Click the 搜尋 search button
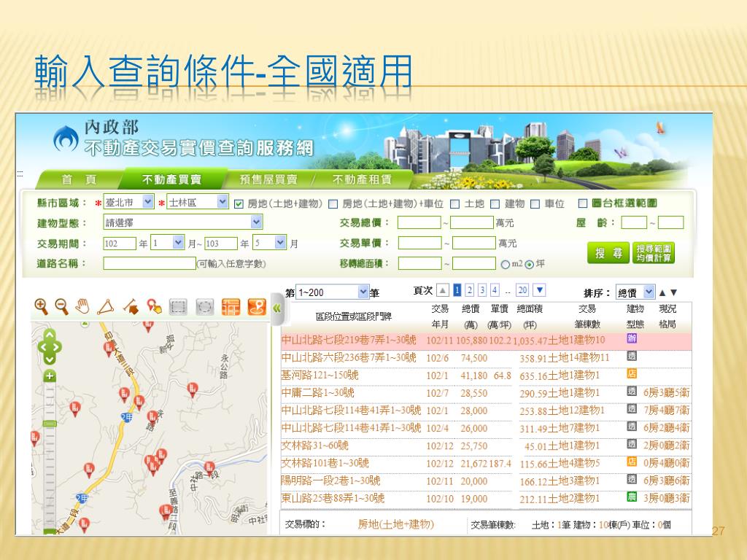This screenshot has width=747, height=560. point(608,253)
